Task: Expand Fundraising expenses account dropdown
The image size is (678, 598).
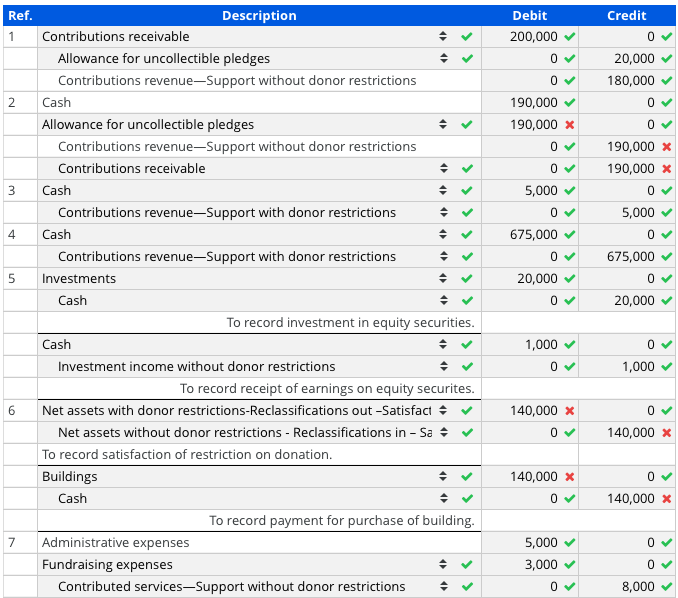Action: pyautogui.click(x=443, y=564)
